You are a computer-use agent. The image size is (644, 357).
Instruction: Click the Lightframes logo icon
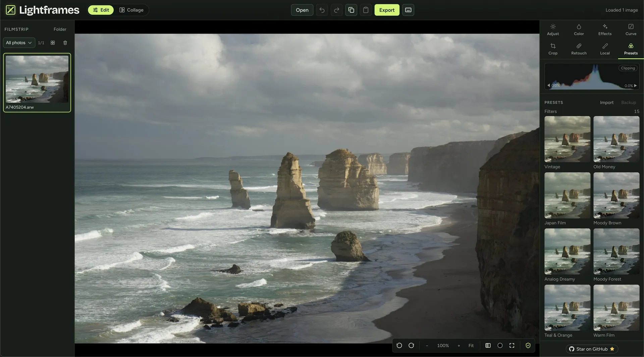tap(11, 10)
